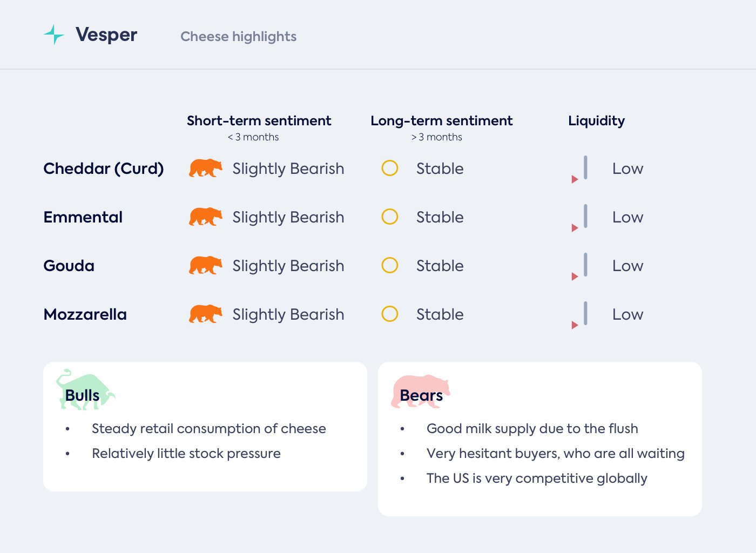Click the Long-term sentiment column header
The image size is (756, 553).
click(x=441, y=120)
